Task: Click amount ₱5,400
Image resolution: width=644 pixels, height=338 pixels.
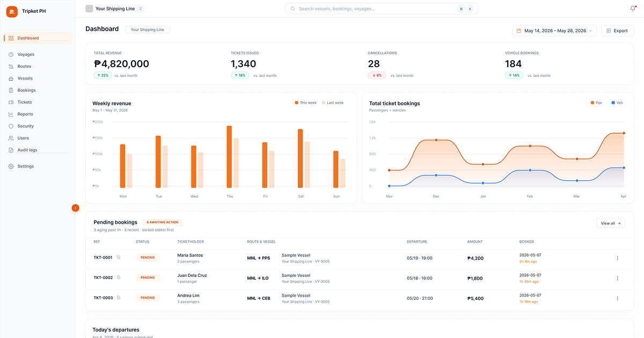Action: coord(475,298)
